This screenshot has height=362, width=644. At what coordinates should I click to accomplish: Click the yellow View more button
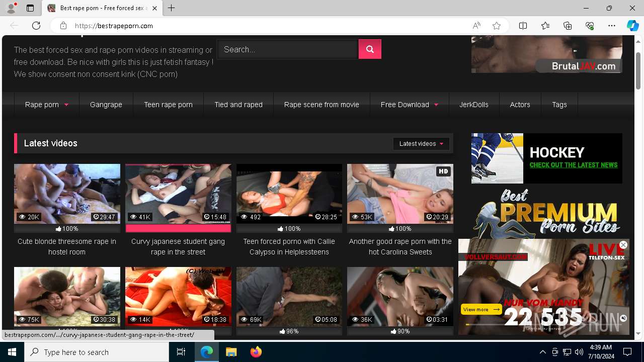click(x=481, y=310)
